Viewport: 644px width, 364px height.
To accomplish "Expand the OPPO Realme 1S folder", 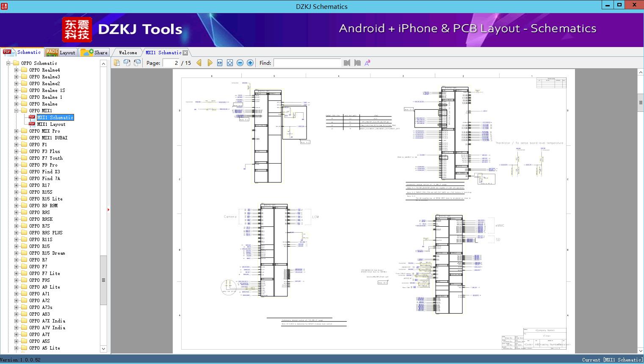I will point(17,90).
